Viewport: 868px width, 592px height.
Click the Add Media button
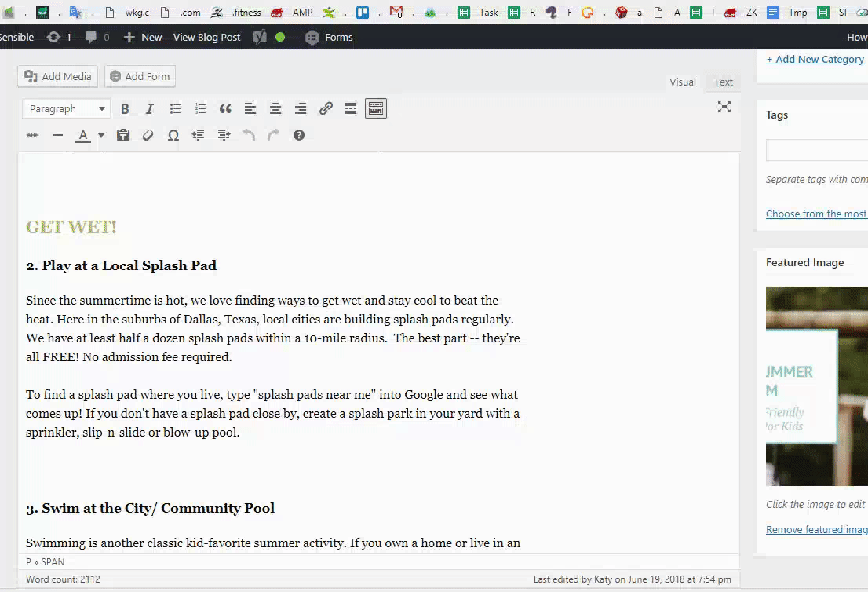coord(57,76)
